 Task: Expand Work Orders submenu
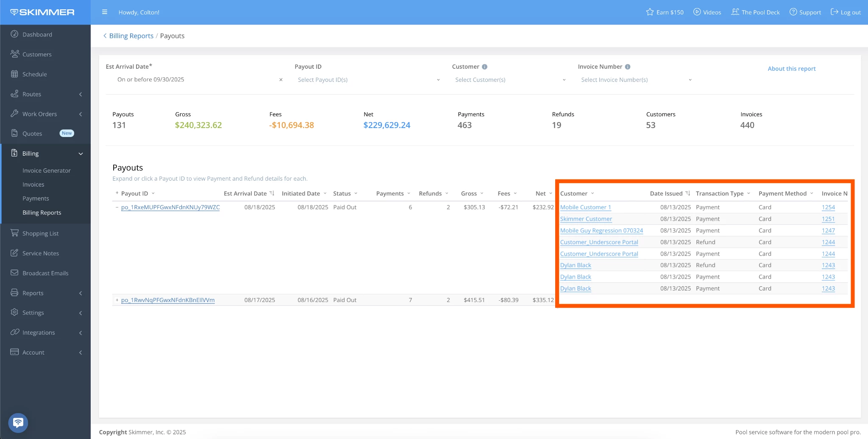click(81, 114)
